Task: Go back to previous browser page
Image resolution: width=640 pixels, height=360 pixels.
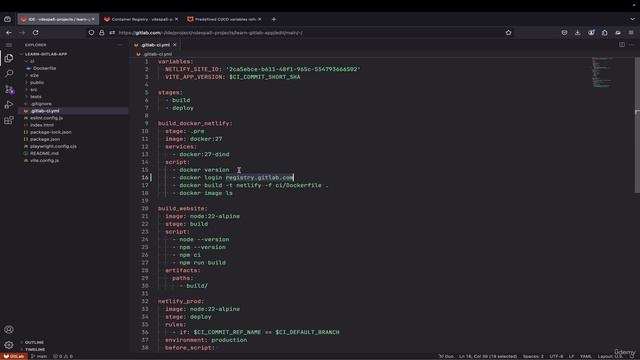Action: (9, 32)
